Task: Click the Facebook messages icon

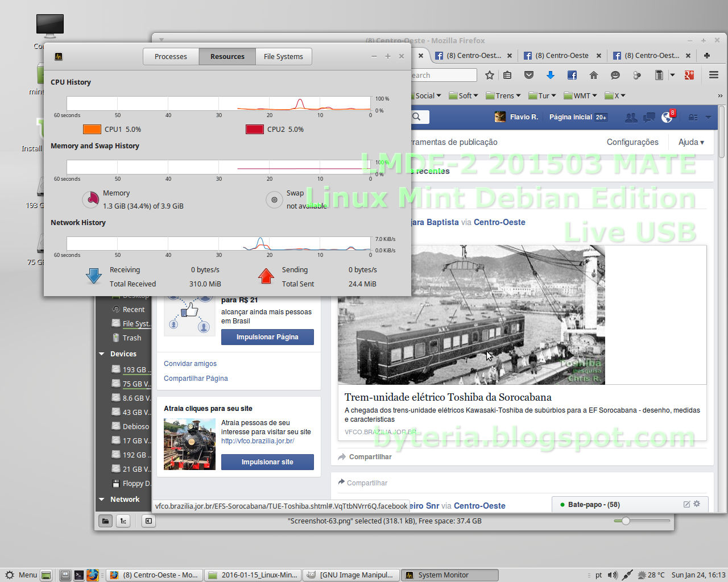Action: click(x=649, y=117)
